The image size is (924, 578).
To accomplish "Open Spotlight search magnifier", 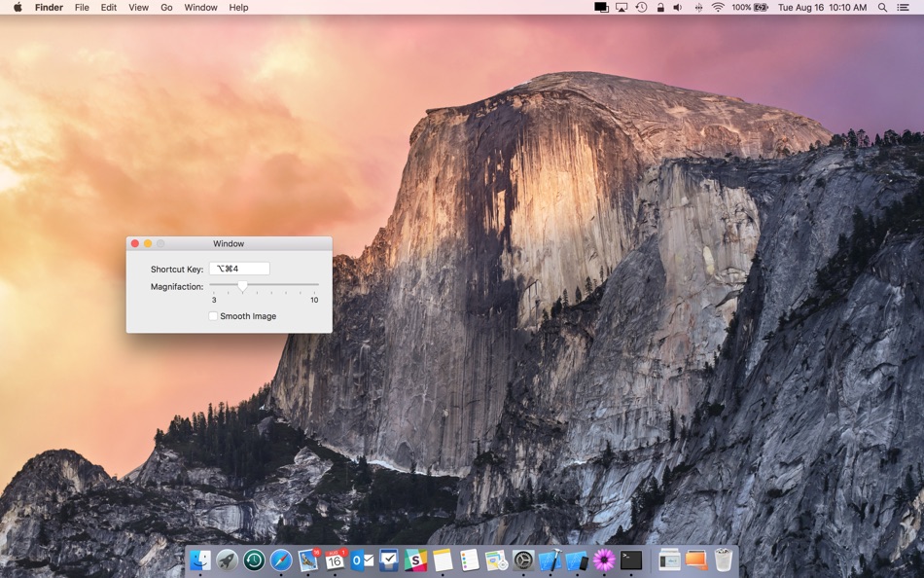I will (882, 7).
